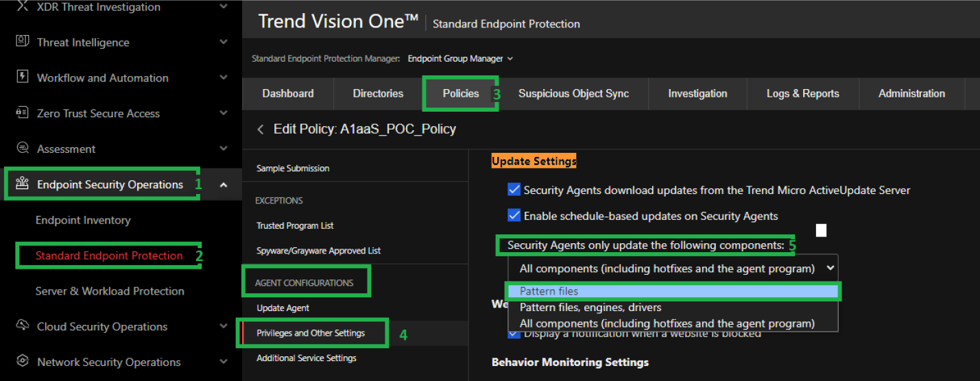Click the Assessment sidebar icon
Screen dimensions: 980x381
pyautogui.click(x=22, y=149)
